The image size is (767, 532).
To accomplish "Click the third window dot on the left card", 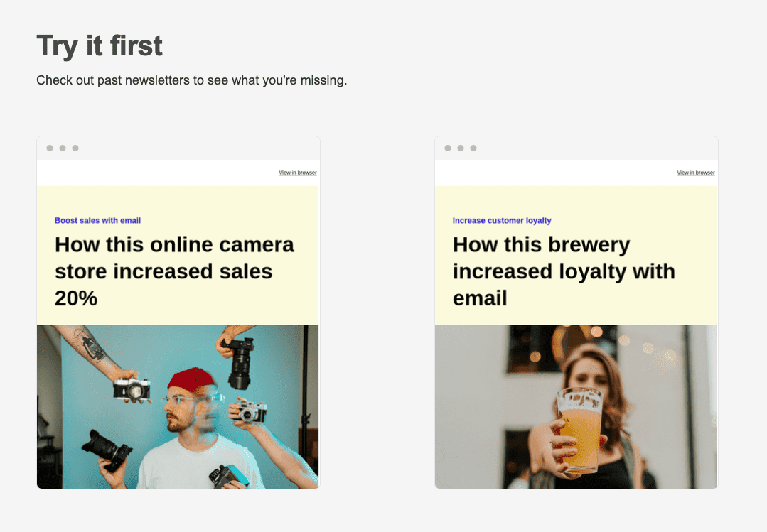I will click(x=76, y=148).
